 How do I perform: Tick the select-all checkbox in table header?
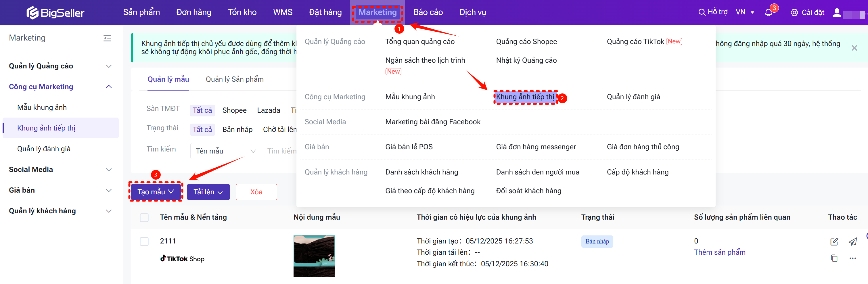[x=144, y=218]
